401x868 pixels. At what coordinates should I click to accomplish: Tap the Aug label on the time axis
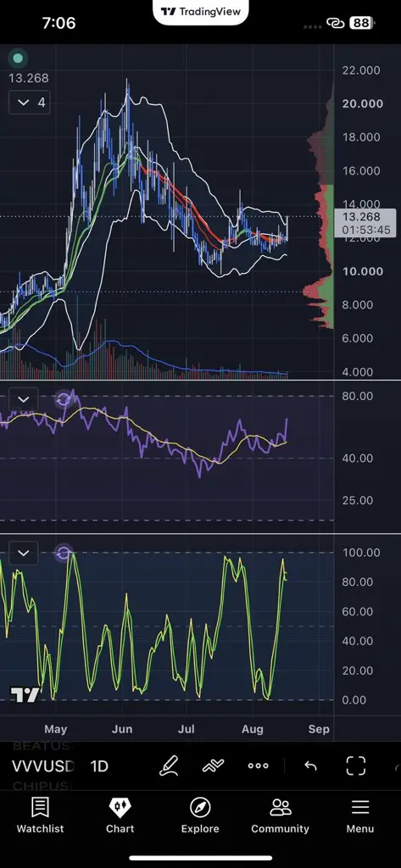point(253,729)
